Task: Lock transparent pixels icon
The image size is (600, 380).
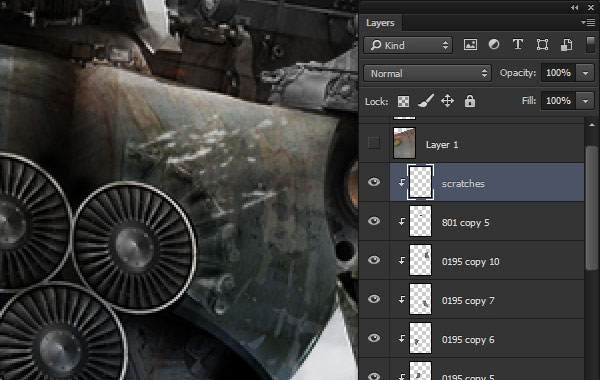Action: 403,101
